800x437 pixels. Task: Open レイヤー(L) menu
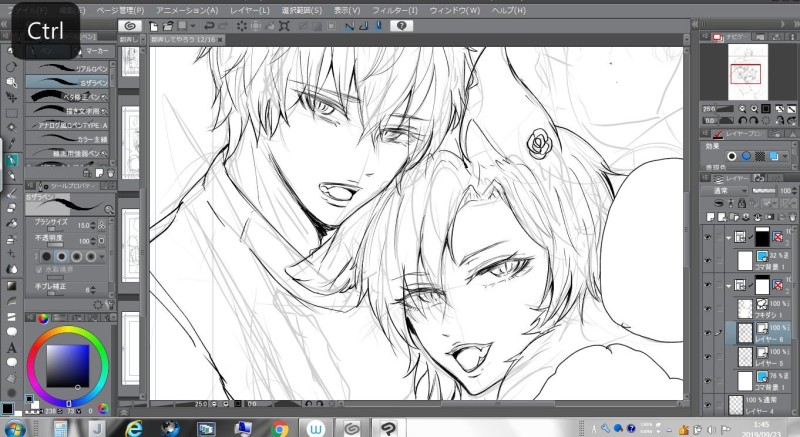[x=249, y=10]
